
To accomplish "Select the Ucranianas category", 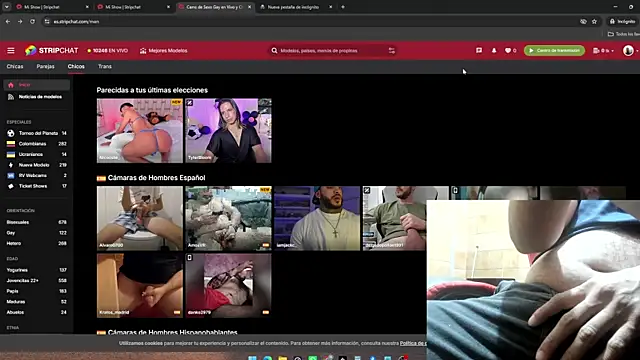I will tap(37, 154).
